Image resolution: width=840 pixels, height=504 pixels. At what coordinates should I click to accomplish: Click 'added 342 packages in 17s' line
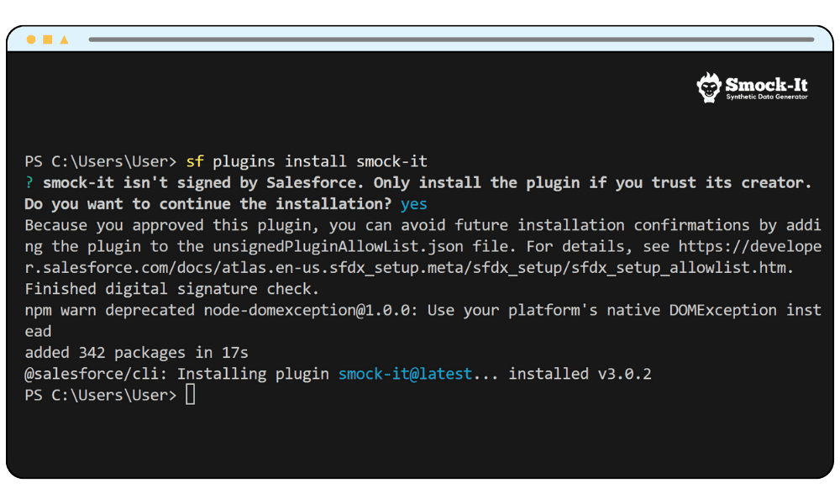[x=137, y=353]
